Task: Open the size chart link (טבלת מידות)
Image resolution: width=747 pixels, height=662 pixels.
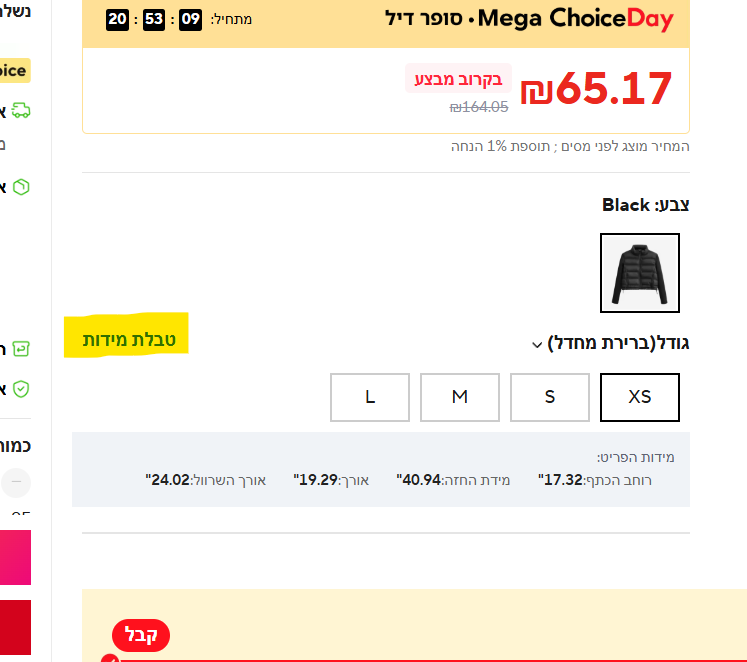Action: click(x=129, y=340)
